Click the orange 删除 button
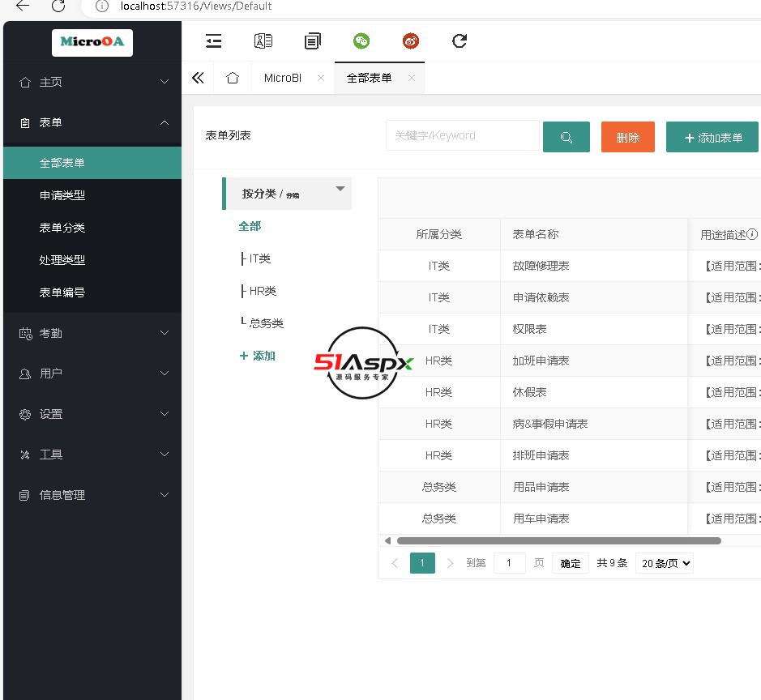This screenshot has width=761, height=700. 627,137
